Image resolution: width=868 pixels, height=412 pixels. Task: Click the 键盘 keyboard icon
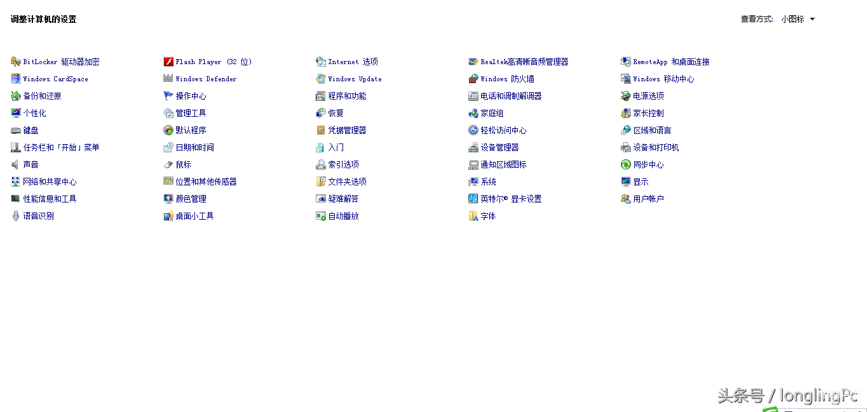point(16,130)
